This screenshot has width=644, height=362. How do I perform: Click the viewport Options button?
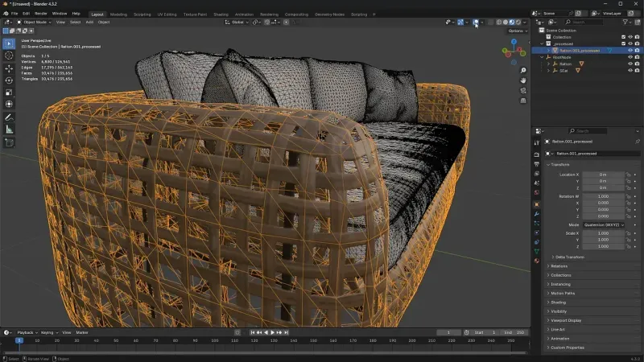coord(515,31)
